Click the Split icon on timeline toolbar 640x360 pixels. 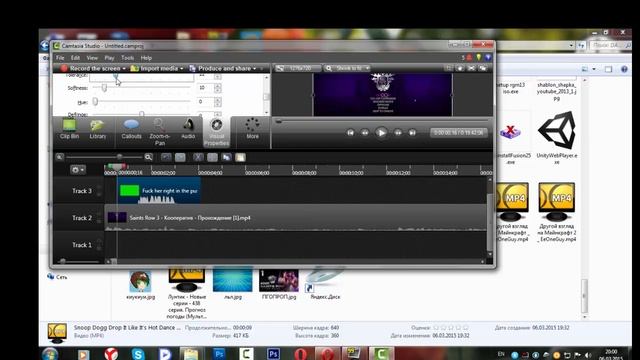(212, 157)
